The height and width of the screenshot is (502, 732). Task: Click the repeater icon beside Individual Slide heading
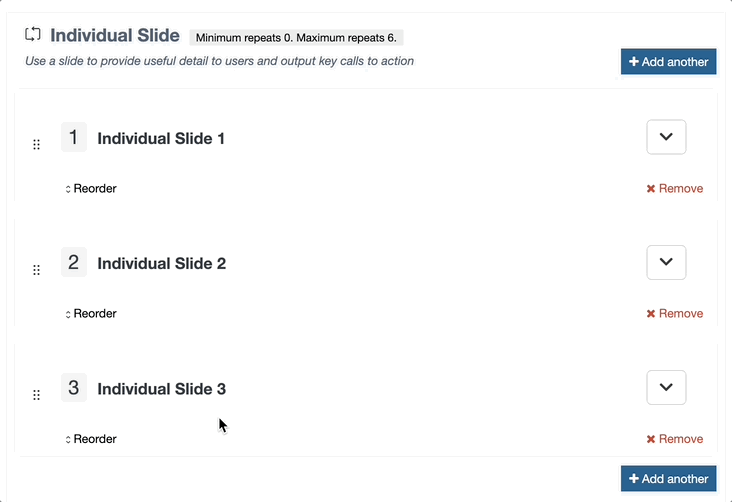[x=33, y=35]
